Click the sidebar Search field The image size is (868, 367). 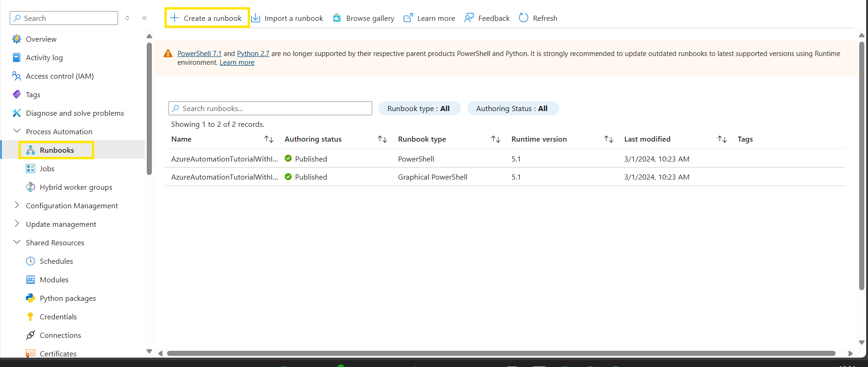click(64, 18)
